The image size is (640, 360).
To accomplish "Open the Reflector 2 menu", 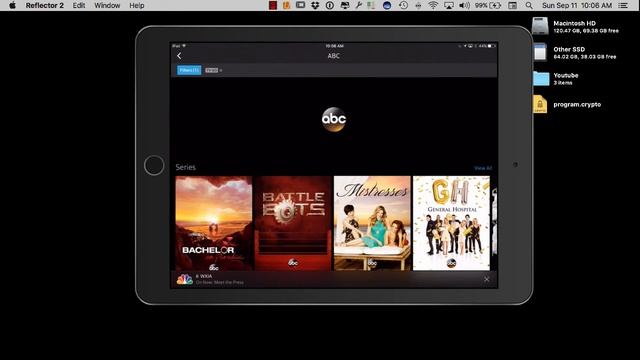I will point(44,5).
